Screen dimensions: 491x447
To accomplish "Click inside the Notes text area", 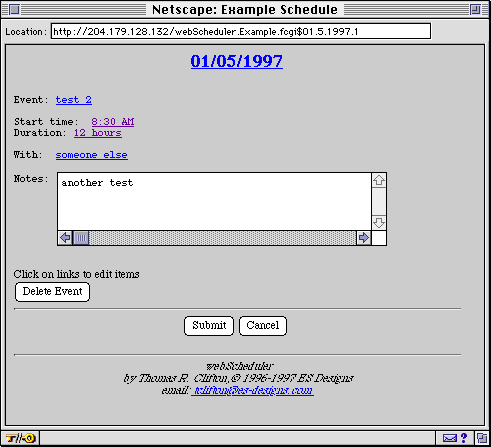I will tap(214, 201).
